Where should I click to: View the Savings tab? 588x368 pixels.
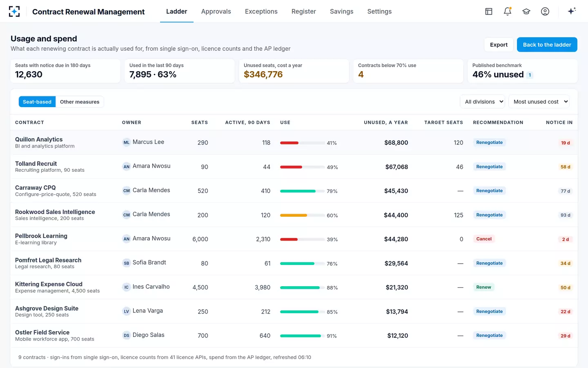click(x=342, y=11)
